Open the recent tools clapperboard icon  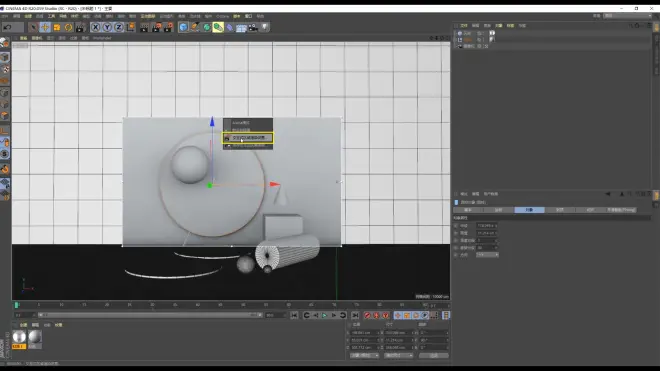click(x=80, y=27)
